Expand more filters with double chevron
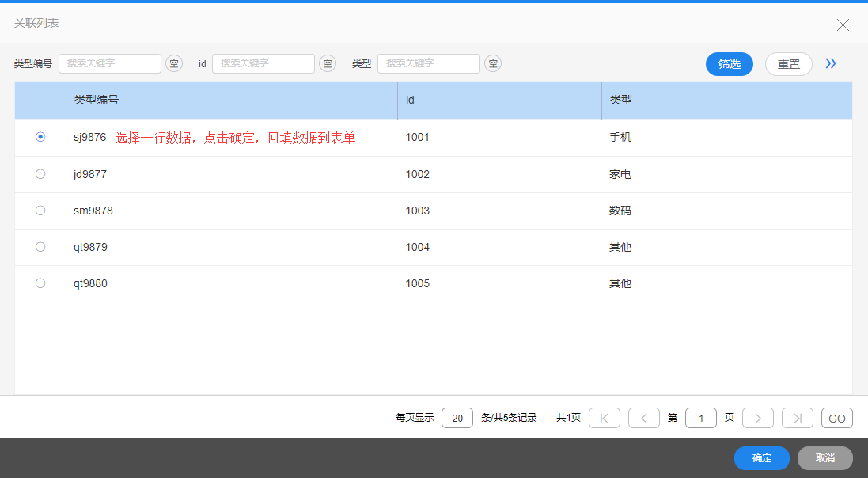Image resolution: width=868 pixels, height=478 pixels. click(831, 63)
